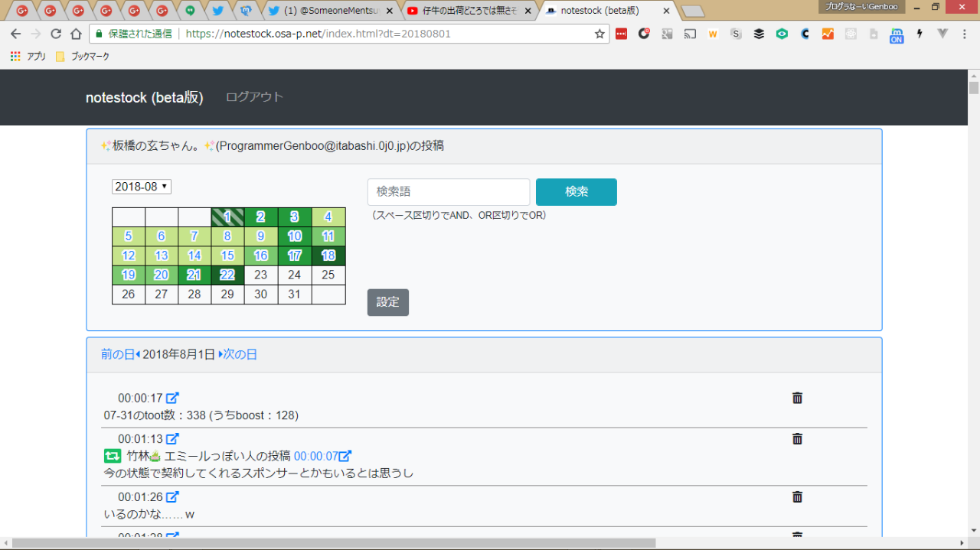This screenshot has height=550, width=980.
Task: Delete the 00:01:26 post with trash icon
Action: [797, 497]
